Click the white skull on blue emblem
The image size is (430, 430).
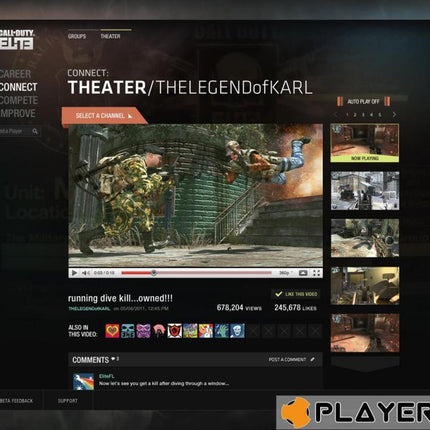pyautogui.click(x=237, y=331)
